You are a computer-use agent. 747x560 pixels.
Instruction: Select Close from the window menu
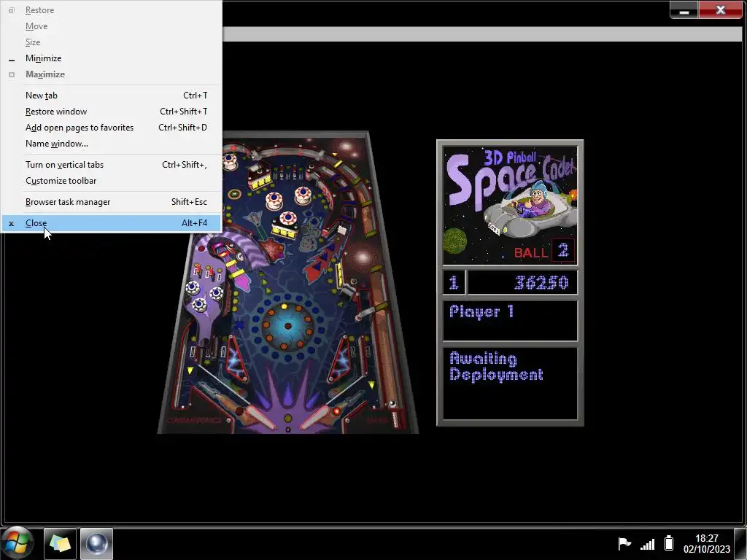(112, 223)
